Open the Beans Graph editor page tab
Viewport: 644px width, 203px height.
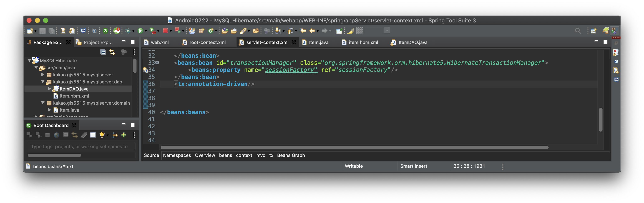point(291,155)
